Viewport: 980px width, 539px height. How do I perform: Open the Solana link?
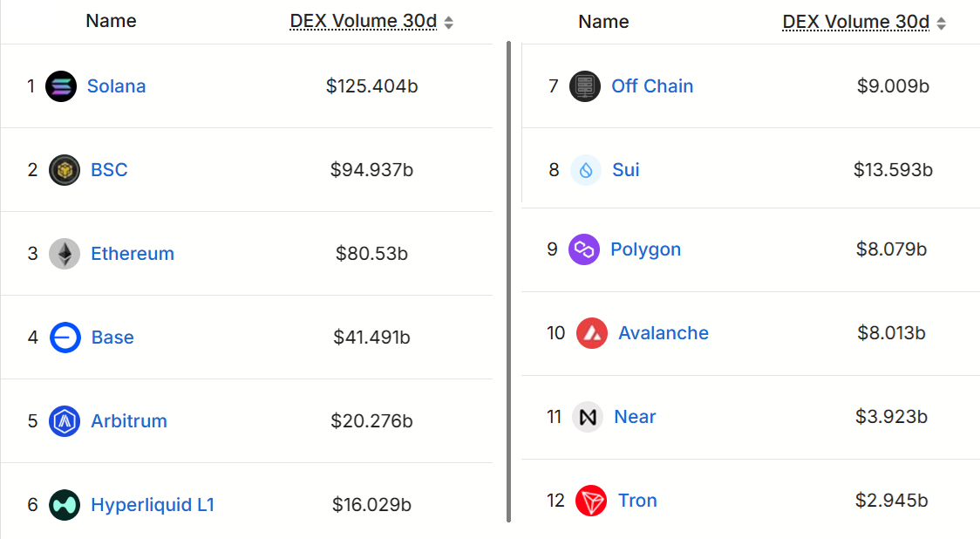[116, 85]
